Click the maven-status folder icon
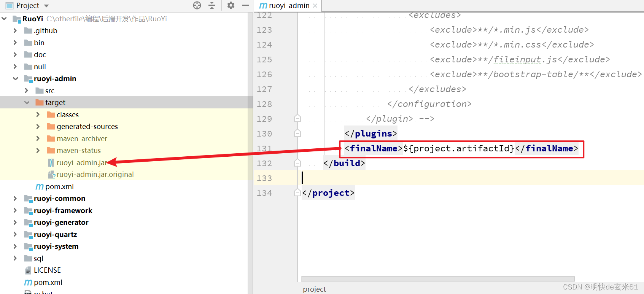The image size is (644, 294). pos(51,150)
